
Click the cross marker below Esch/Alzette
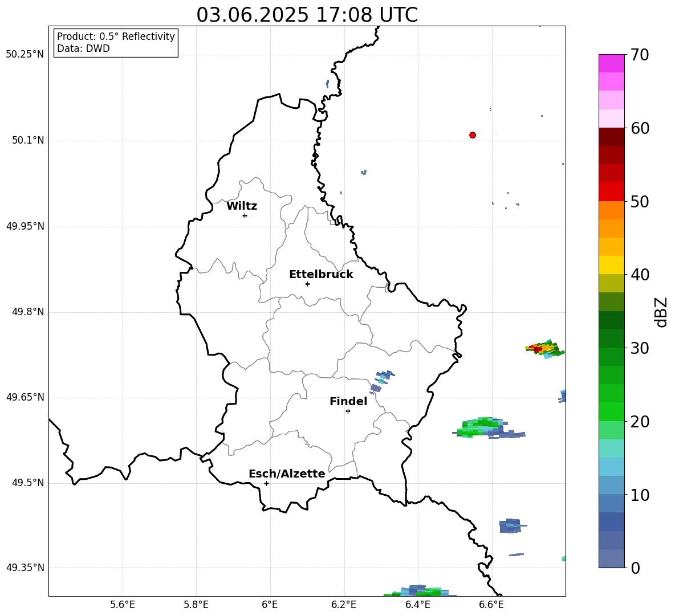(x=266, y=483)
